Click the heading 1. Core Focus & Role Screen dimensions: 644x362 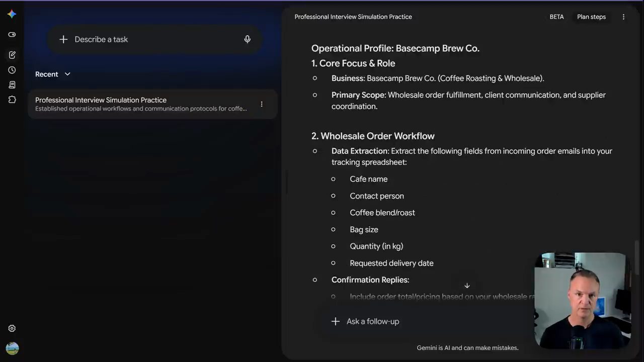click(x=353, y=63)
